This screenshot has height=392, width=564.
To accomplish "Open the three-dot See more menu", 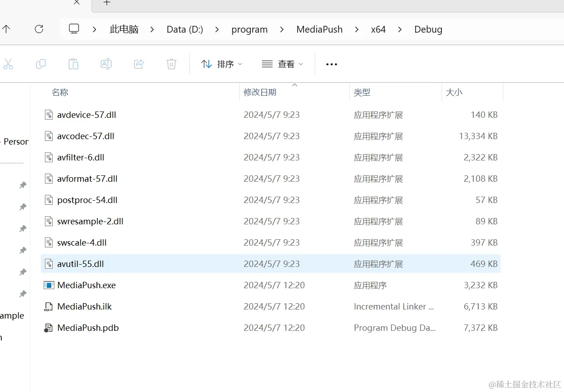I will [x=332, y=64].
